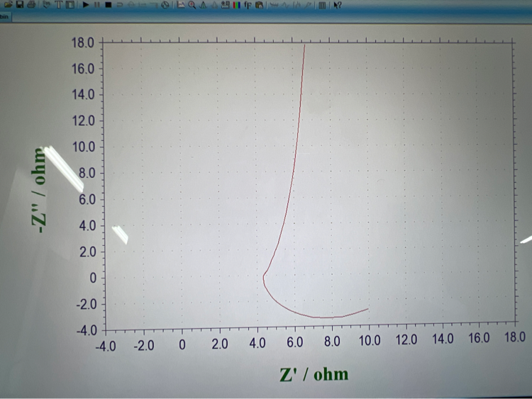Click the second, greyed peak icon
This screenshot has height=399, width=532.
pyautogui.click(x=214, y=5)
